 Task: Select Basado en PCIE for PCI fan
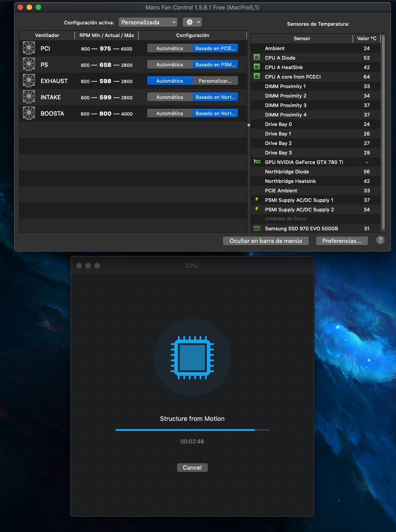click(215, 48)
